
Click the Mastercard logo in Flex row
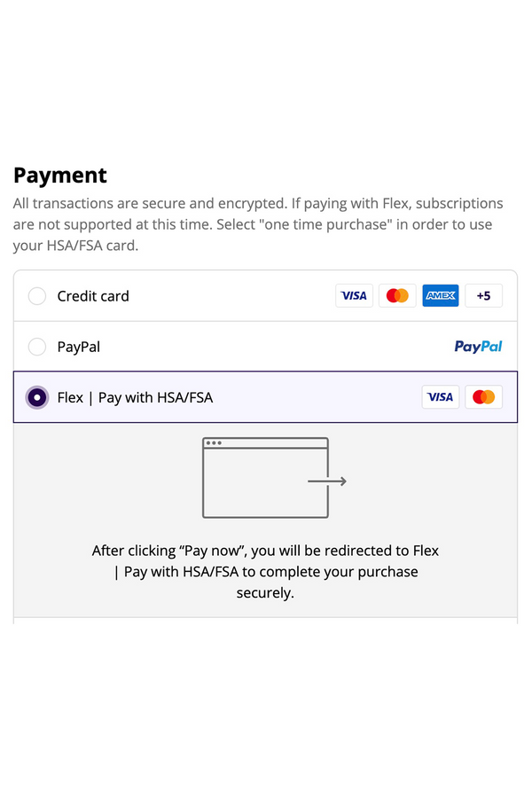[483, 397]
